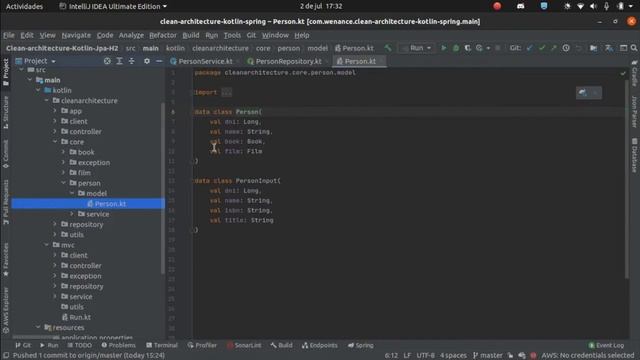Open the Git menu
640x360 pixels.
251,35
